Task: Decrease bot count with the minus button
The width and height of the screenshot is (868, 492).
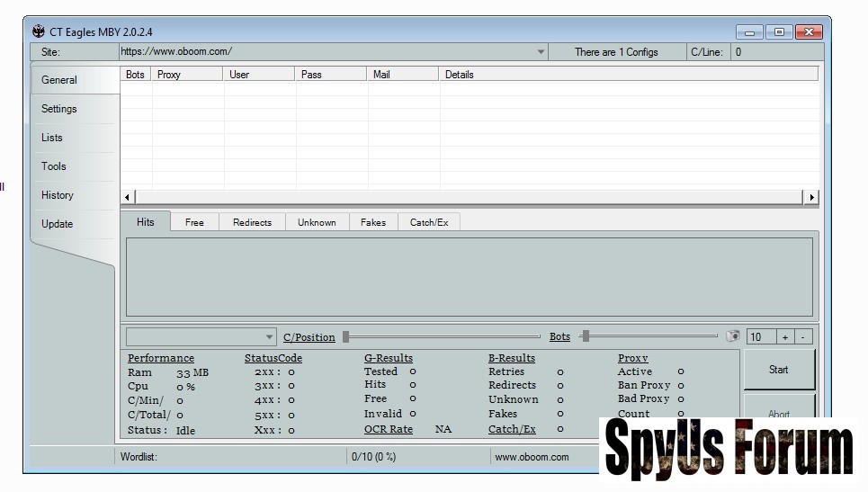Action: 802,337
